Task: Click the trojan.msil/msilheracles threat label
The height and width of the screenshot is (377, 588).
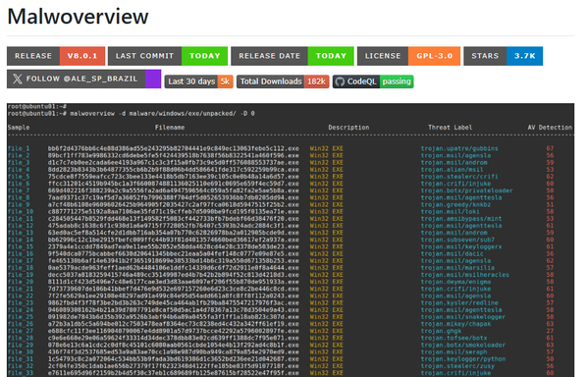Action: pyautogui.click(x=465, y=275)
